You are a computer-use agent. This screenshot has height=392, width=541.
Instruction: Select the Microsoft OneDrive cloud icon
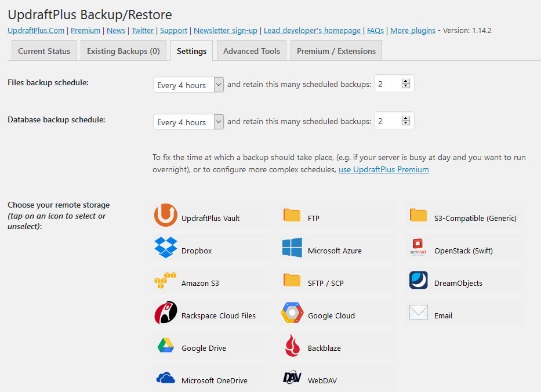pyautogui.click(x=166, y=378)
